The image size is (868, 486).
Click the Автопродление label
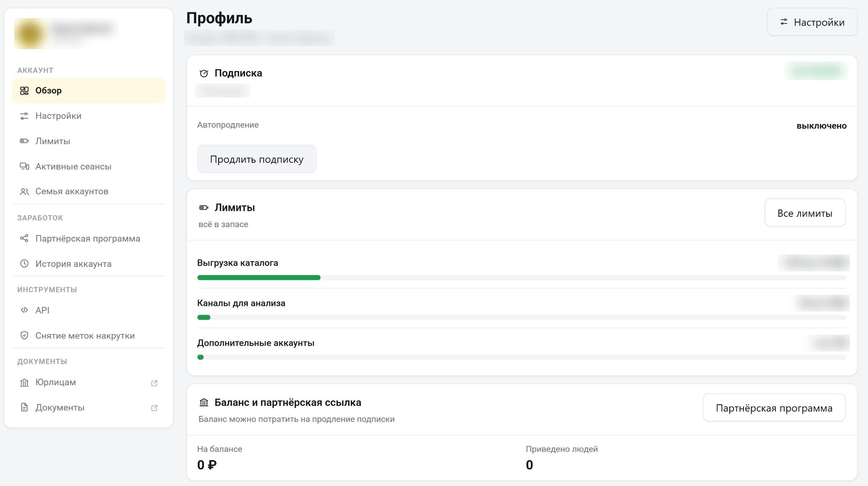[x=228, y=125]
